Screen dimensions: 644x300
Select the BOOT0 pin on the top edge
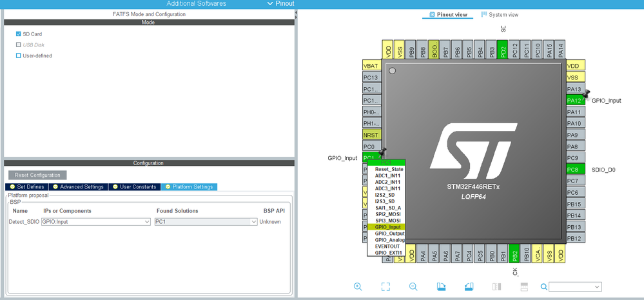click(434, 49)
